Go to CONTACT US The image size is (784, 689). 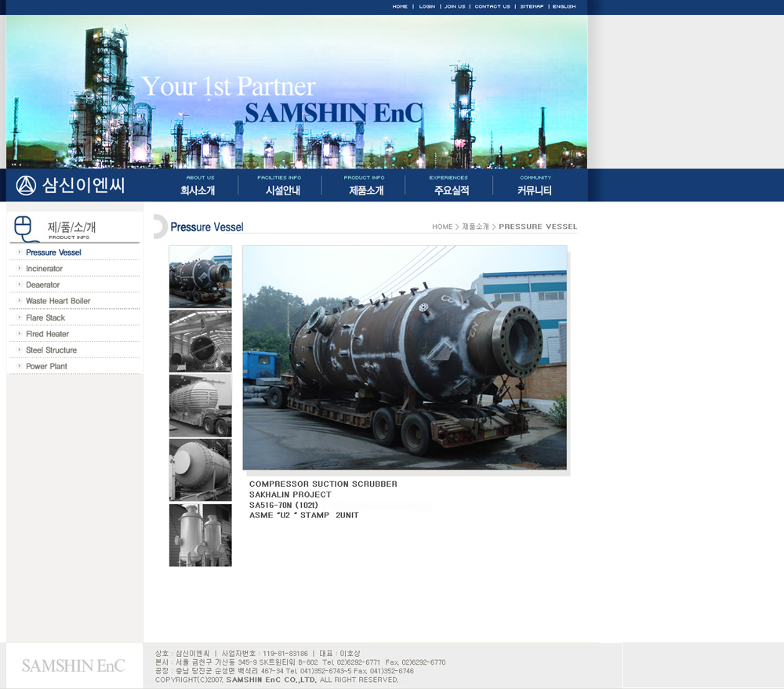point(492,6)
